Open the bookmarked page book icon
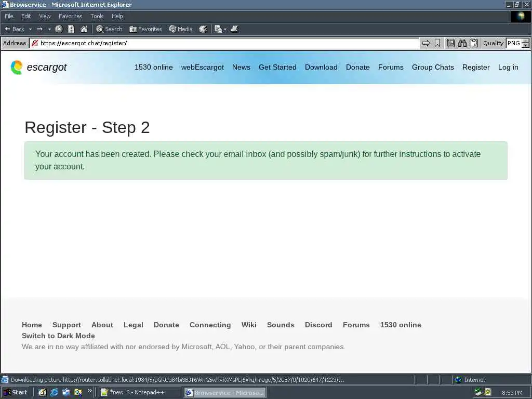The width and height of the screenshot is (532, 399). point(450,43)
